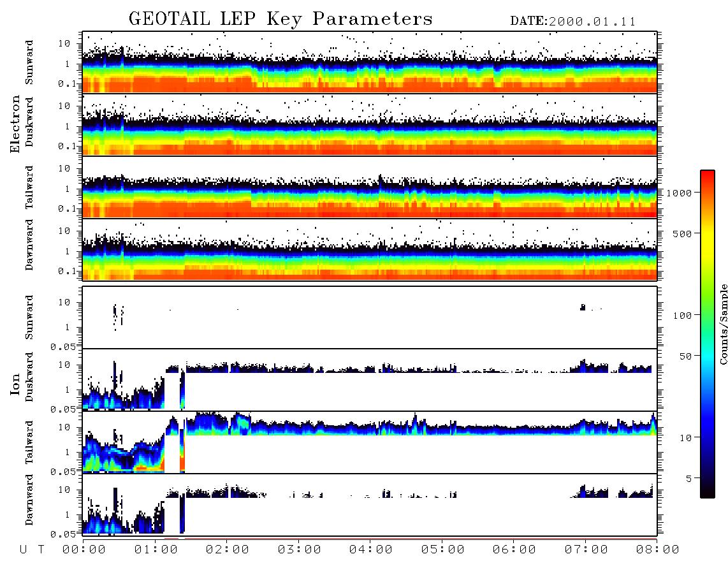Click the 00:00 time tick label

84,550
